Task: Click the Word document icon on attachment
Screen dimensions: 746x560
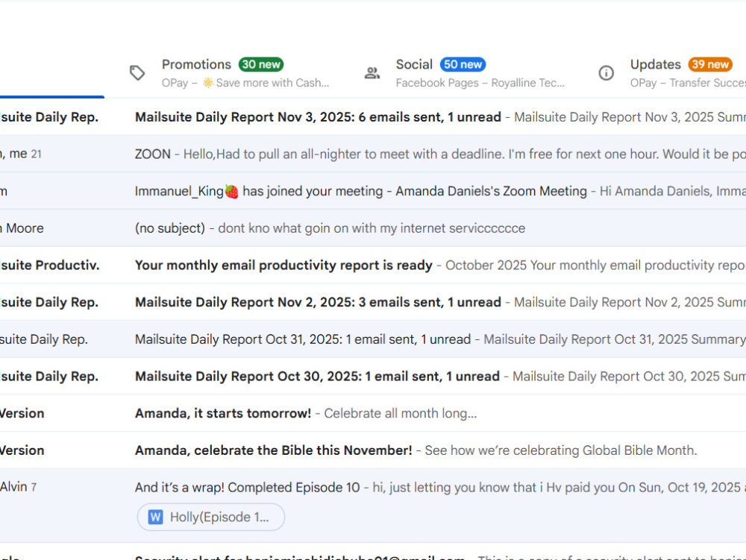Action: (155, 517)
